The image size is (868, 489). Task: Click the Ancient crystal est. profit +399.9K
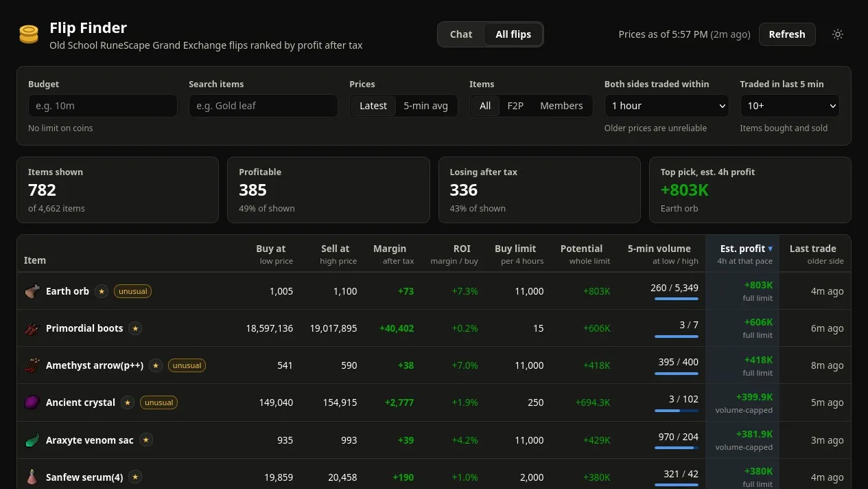pyautogui.click(x=754, y=397)
